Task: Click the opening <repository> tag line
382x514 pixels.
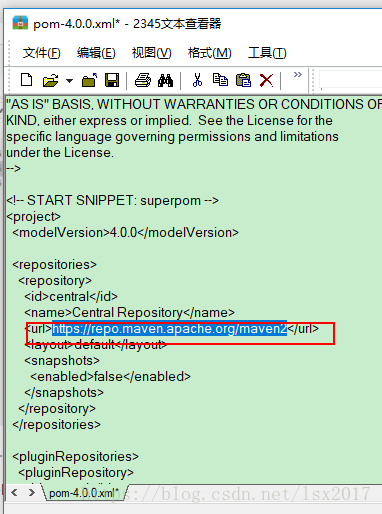Action: (x=55, y=280)
